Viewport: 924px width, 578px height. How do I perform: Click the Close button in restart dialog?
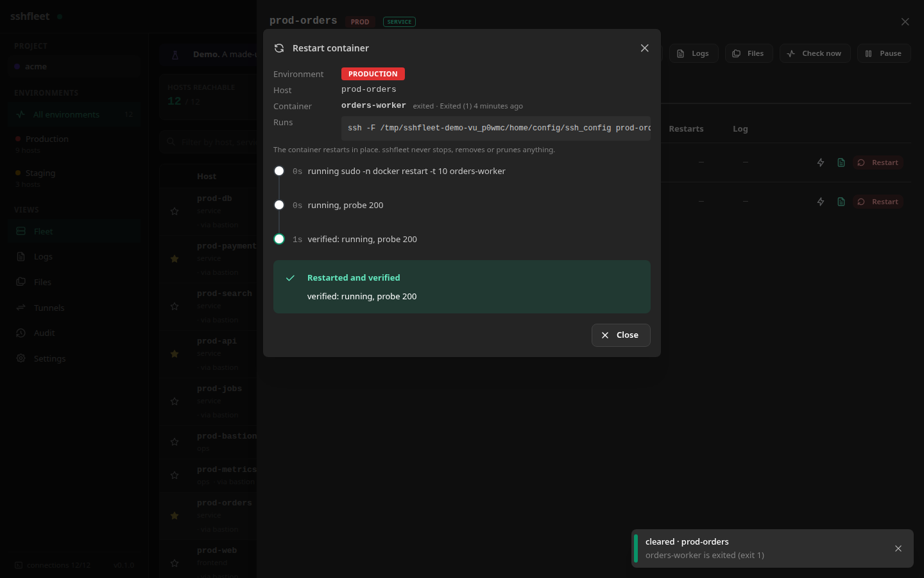click(620, 335)
